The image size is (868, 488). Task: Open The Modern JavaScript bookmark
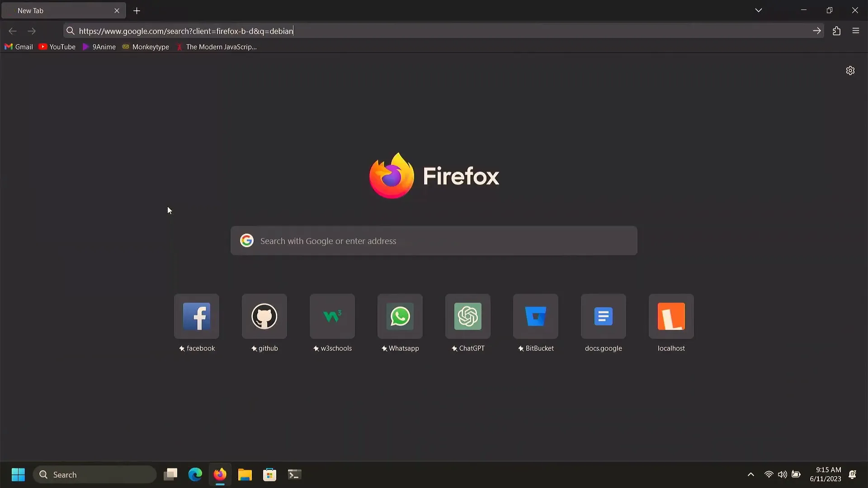pos(217,47)
